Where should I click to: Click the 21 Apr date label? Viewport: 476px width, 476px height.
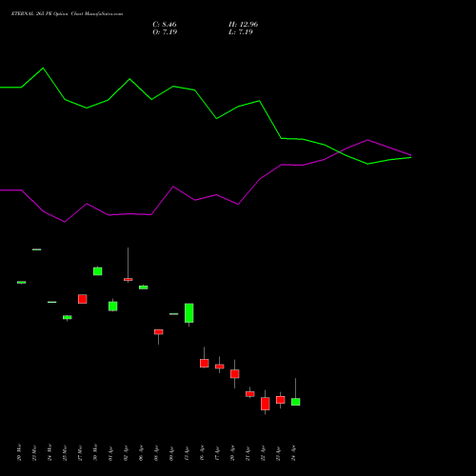(248, 452)
